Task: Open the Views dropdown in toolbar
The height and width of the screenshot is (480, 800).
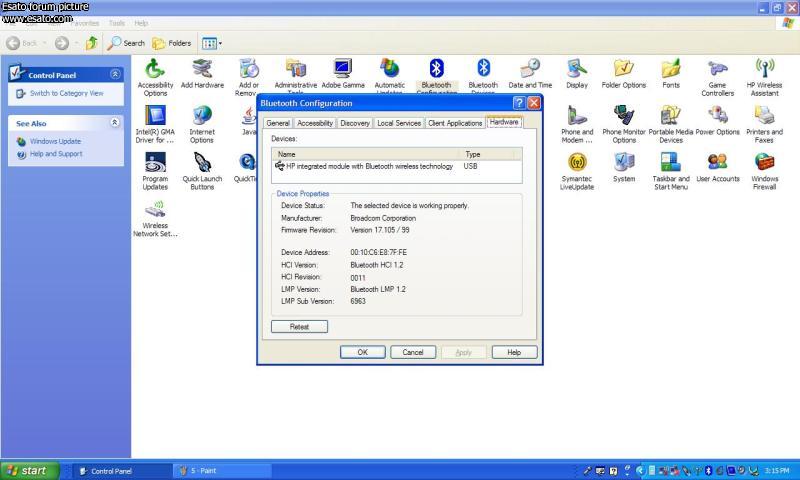Action: tap(211, 43)
